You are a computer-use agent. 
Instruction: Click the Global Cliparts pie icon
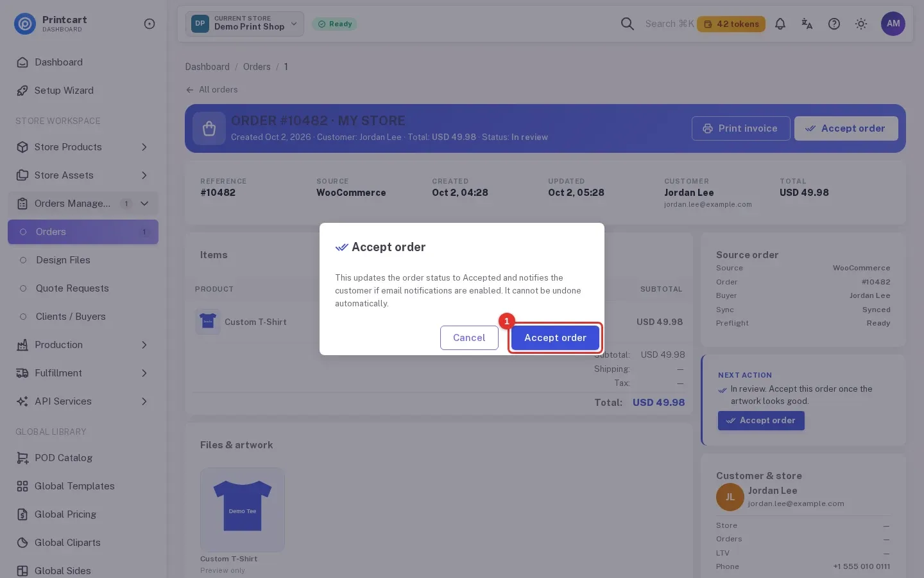click(22, 543)
